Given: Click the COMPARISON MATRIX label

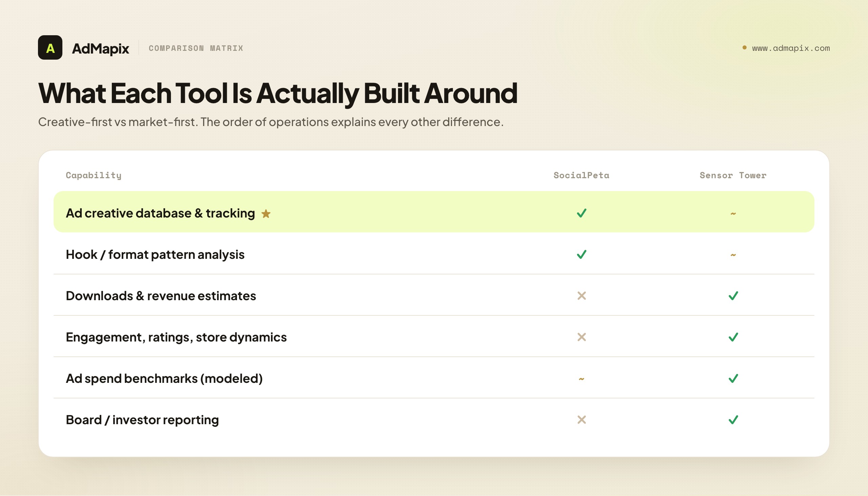Looking at the screenshot, I should point(196,48).
